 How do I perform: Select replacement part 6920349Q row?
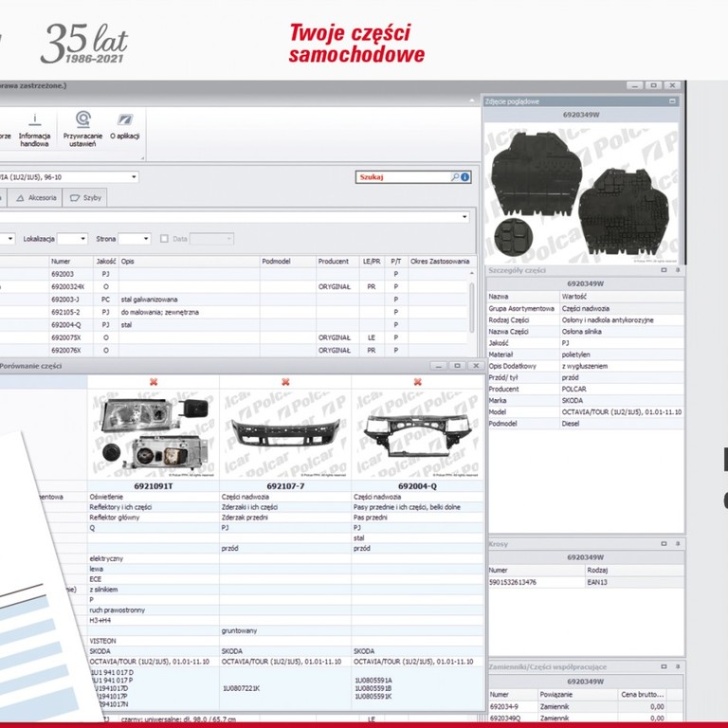pyautogui.click(x=585, y=719)
